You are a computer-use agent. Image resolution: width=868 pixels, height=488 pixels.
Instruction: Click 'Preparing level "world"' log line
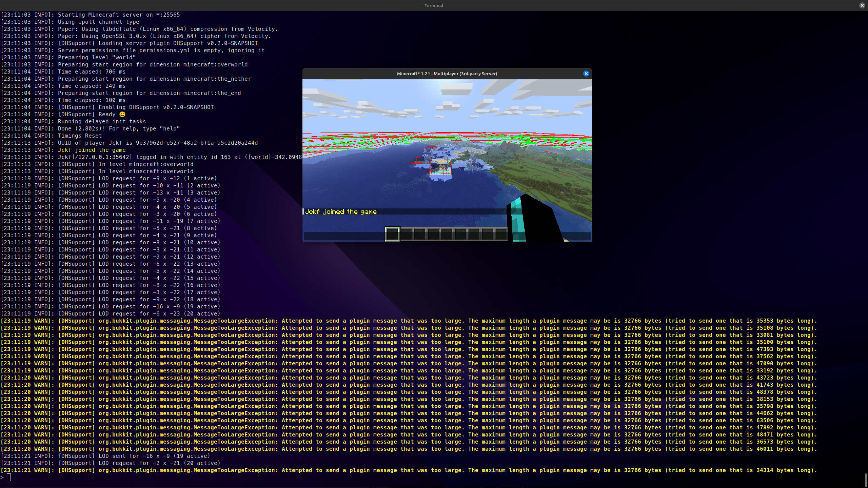coord(68,57)
